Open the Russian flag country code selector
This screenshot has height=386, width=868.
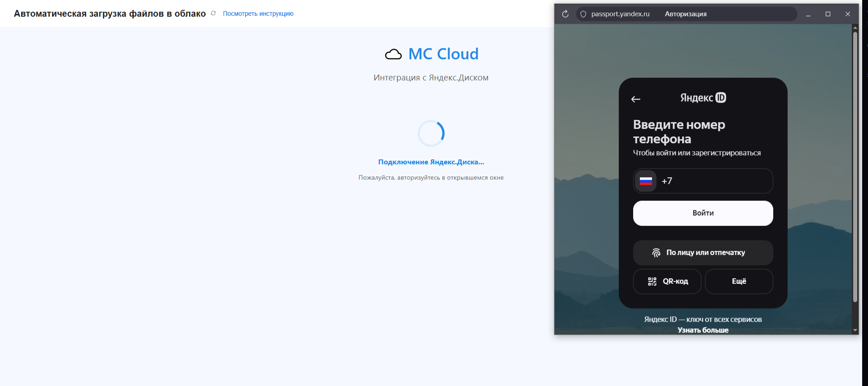coord(646,181)
